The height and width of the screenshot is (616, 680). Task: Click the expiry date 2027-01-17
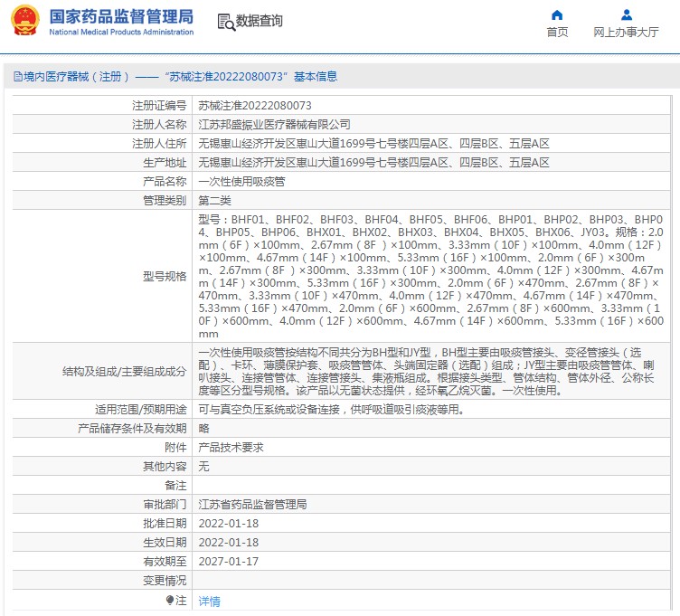(229, 562)
